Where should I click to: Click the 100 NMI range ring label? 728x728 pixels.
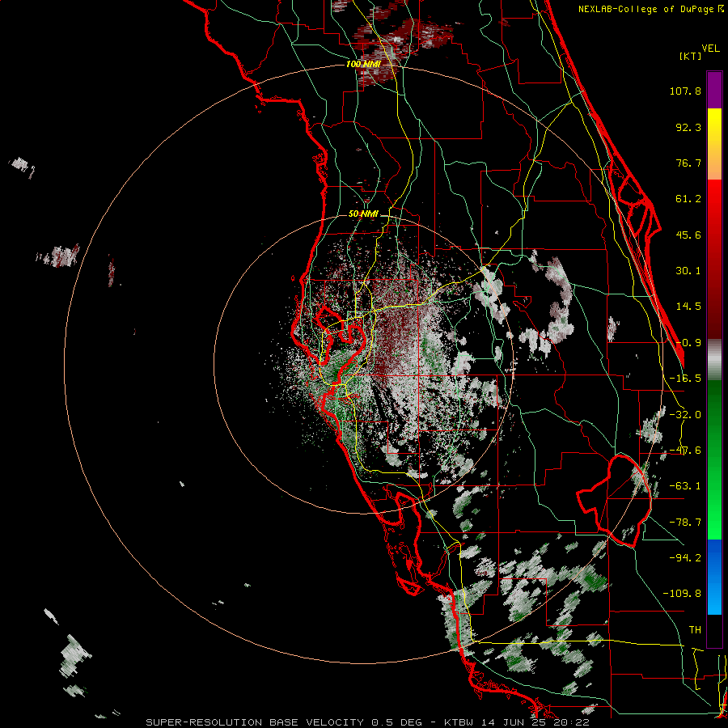[363, 64]
